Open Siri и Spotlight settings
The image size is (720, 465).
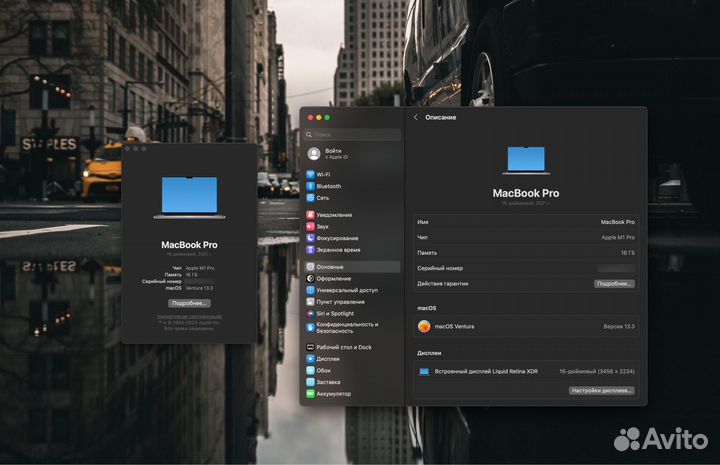[335, 313]
